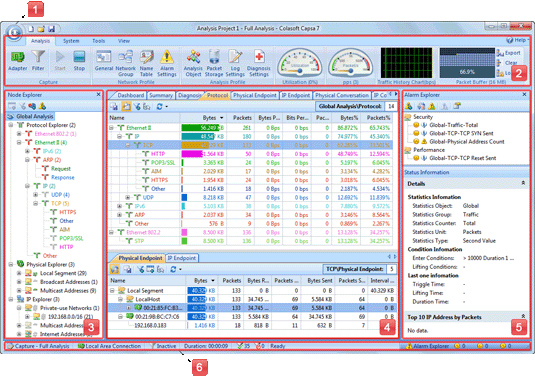The image size is (535, 376).
Task: Open the System ribbon tab
Action: click(71, 41)
